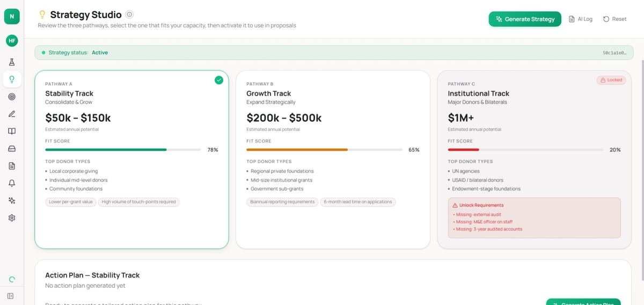Viewport: 644px width, 305px height.
Task: Click '$200k – $500k' amount
Action: (x=284, y=118)
